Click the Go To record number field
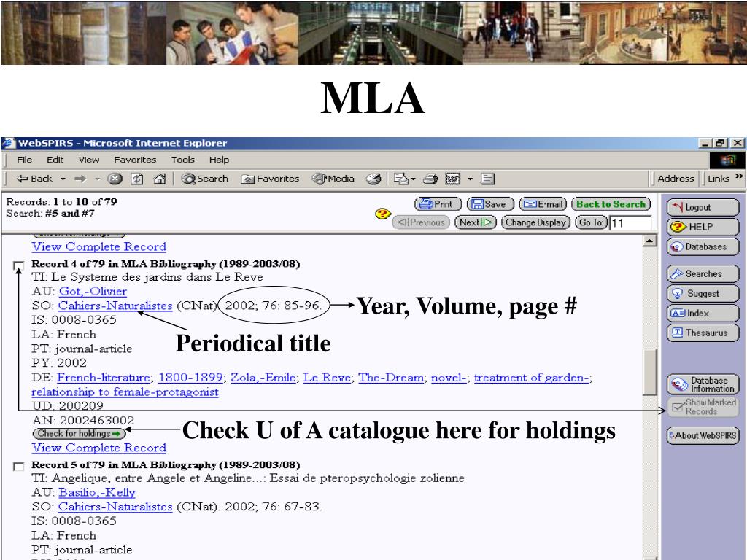This screenshot has width=747, height=560. coord(630,223)
